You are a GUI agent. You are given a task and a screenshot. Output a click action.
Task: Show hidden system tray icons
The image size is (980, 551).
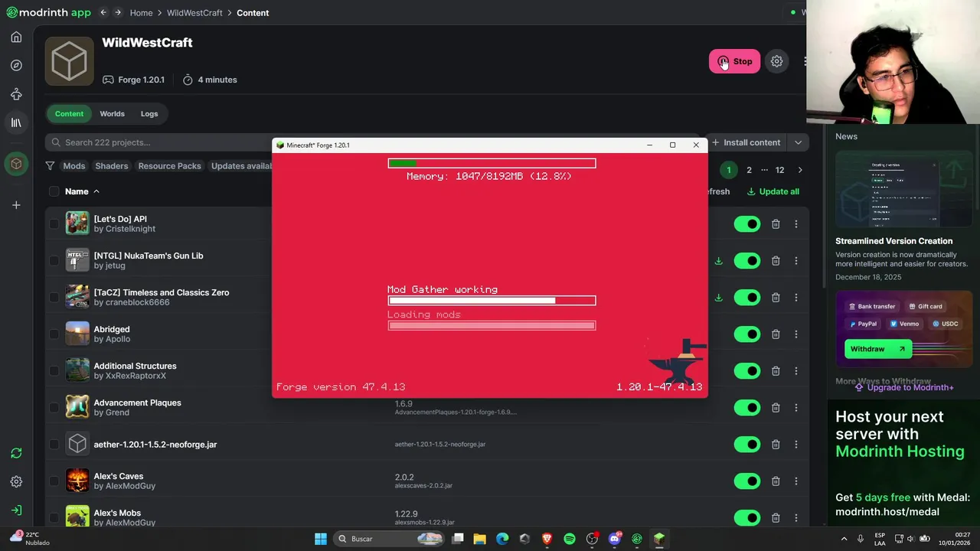click(844, 539)
